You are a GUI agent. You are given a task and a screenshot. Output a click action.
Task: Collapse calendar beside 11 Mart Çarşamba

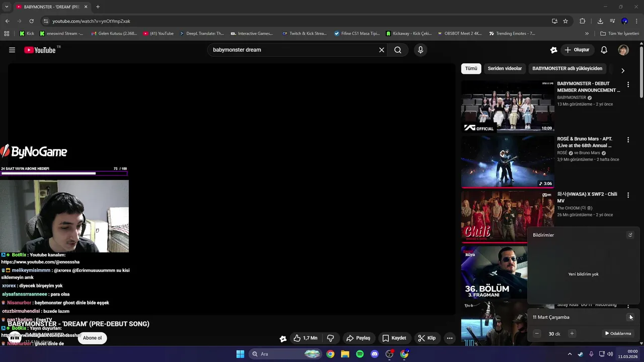[x=630, y=317]
